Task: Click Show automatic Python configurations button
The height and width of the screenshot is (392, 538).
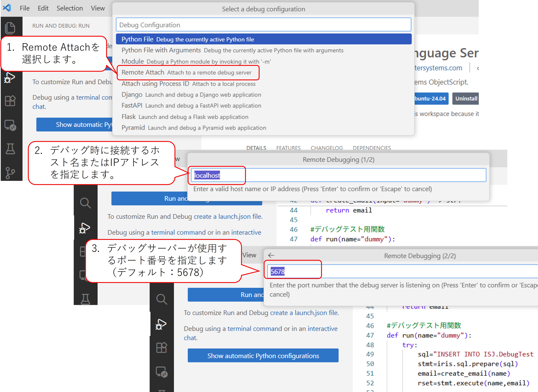Action: [263, 355]
